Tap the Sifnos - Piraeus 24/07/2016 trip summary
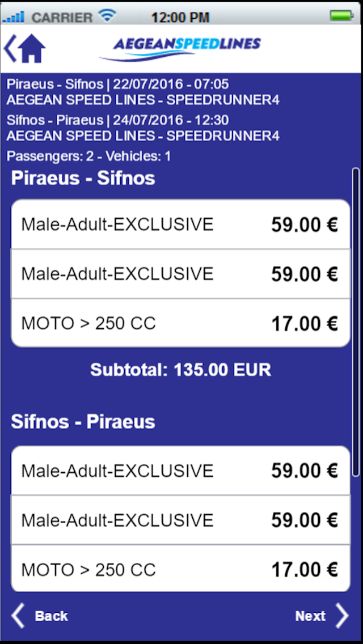 143,128
